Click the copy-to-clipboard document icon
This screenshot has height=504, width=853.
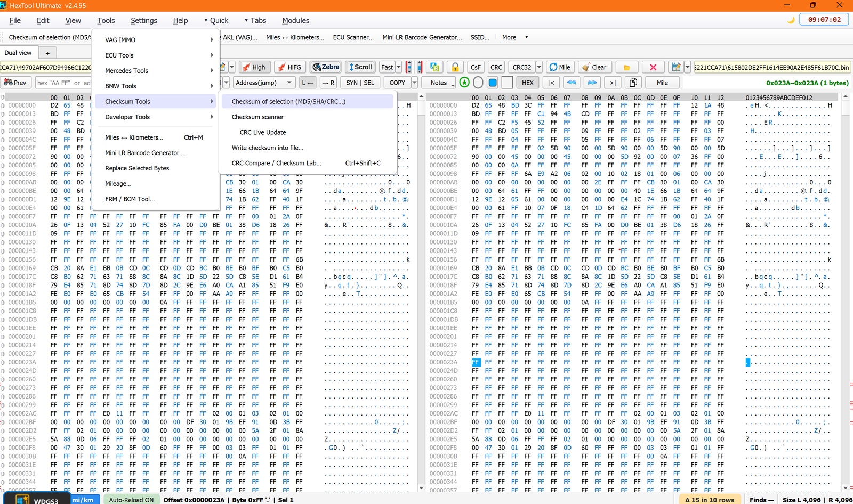[633, 83]
